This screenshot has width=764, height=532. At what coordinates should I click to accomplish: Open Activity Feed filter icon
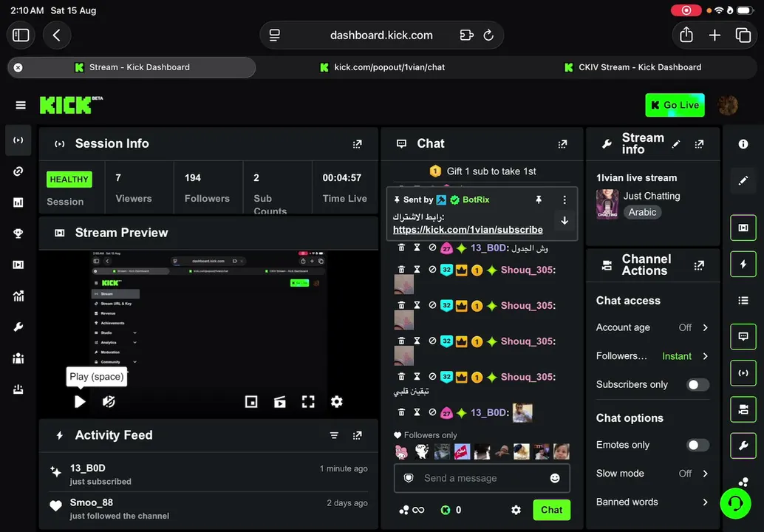pyautogui.click(x=334, y=435)
